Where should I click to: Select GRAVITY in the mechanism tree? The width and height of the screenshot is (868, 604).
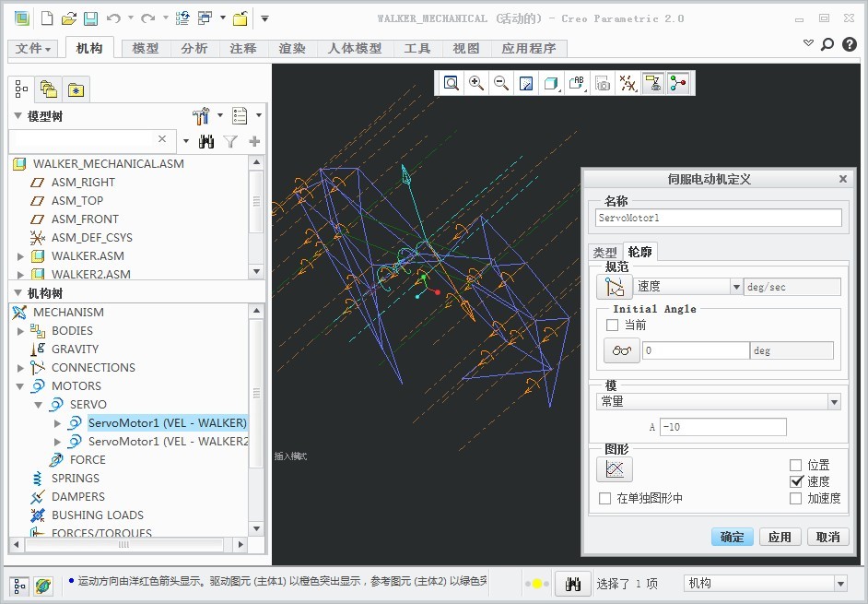pyautogui.click(x=75, y=349)
